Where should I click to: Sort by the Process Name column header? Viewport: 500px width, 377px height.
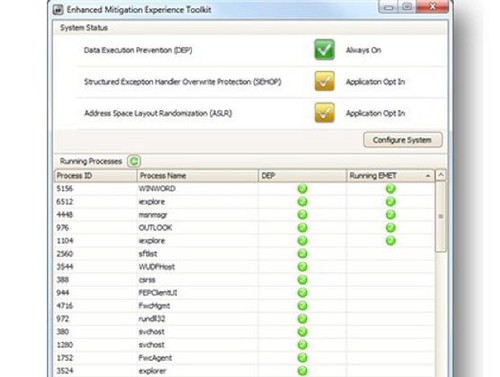coord(198,176)
